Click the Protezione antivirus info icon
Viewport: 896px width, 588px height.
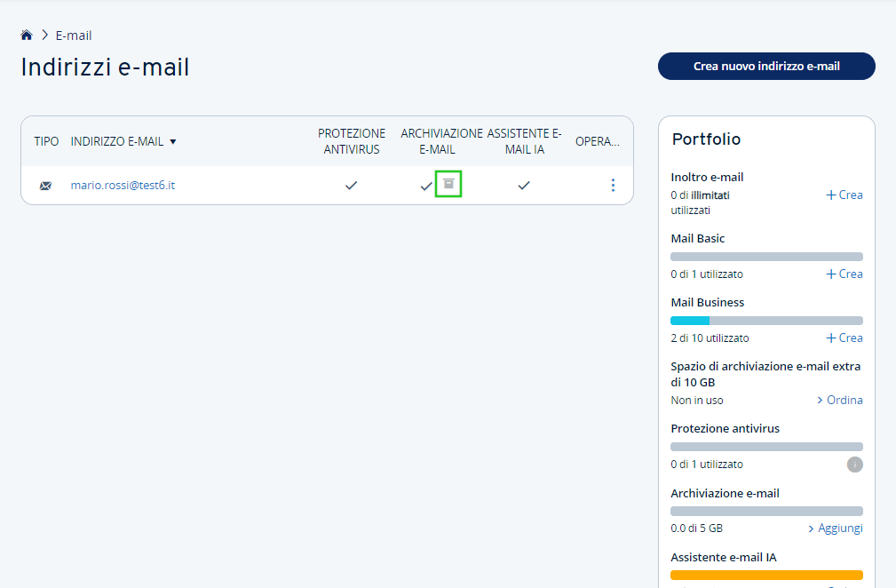854,464
